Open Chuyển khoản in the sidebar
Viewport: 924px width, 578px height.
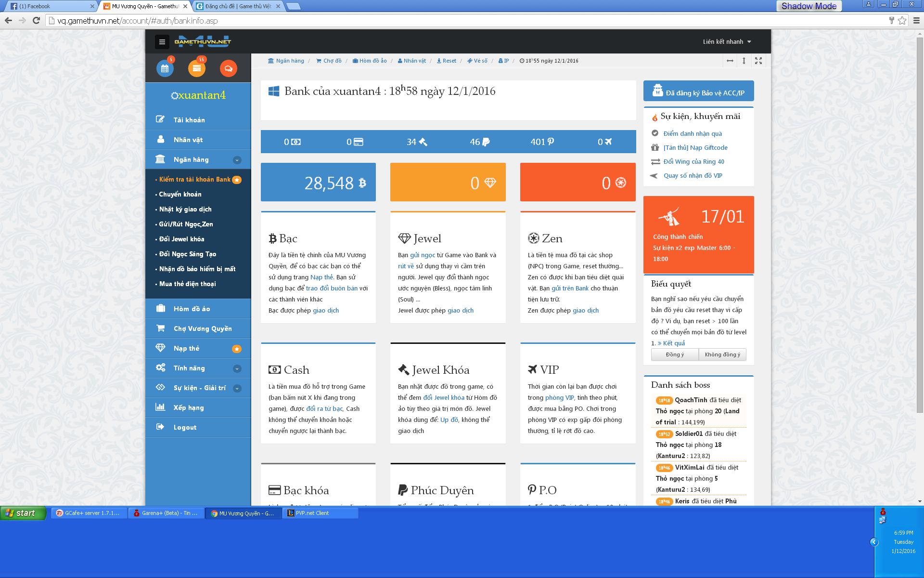180,194
